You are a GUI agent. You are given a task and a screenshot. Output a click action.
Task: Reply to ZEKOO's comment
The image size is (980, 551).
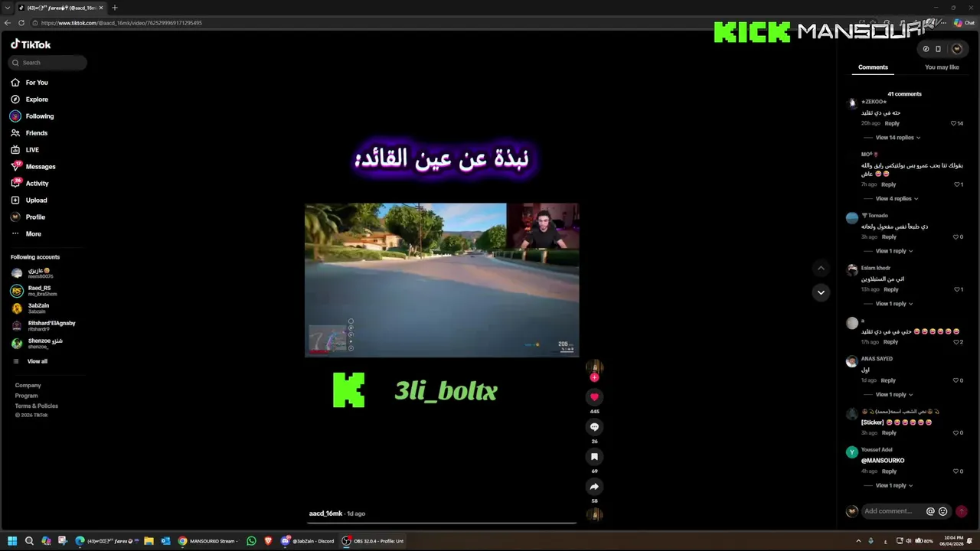[x=892, y=123]
